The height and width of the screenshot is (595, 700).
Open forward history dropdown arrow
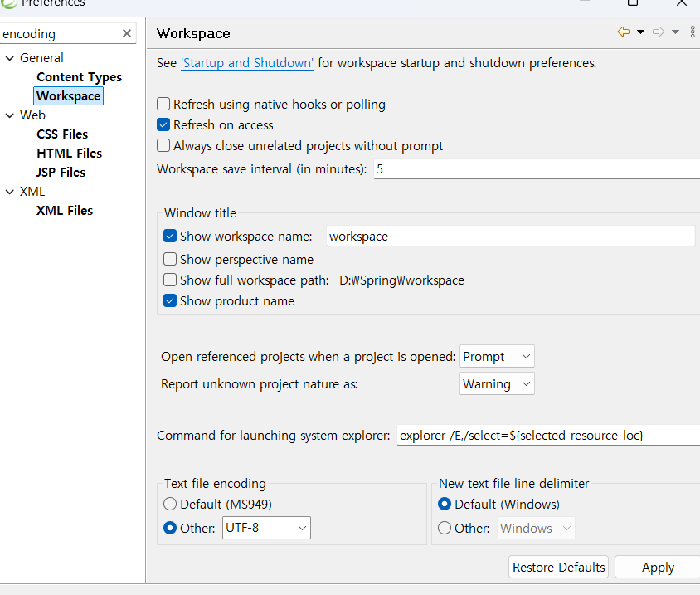tap(675, 32)
